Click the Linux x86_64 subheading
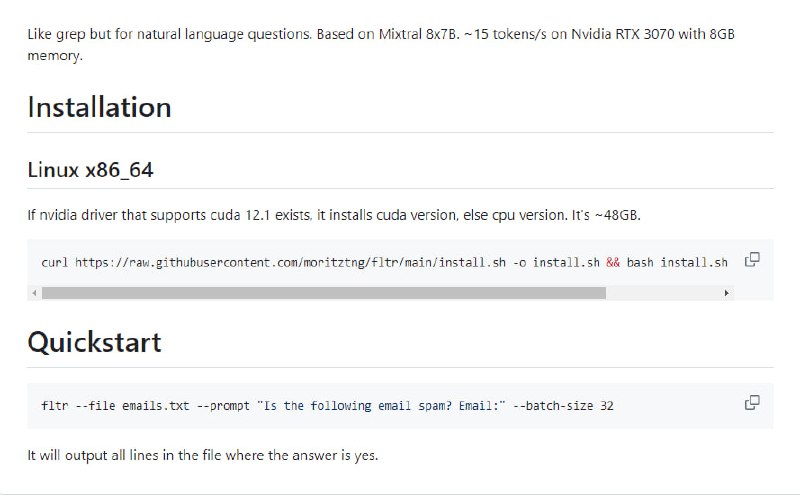Image resolution: width=800 pixels, height=496 pixels. (90, 170)
